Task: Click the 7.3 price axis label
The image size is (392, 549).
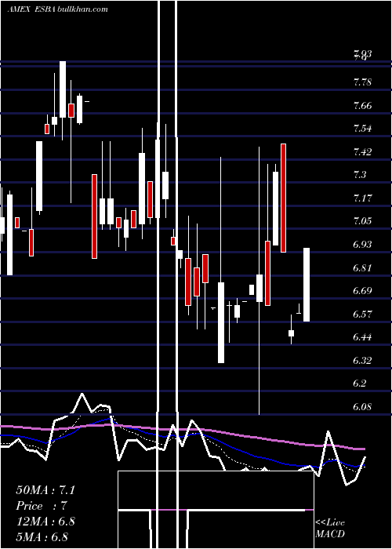Action: [x=360, y=174]
